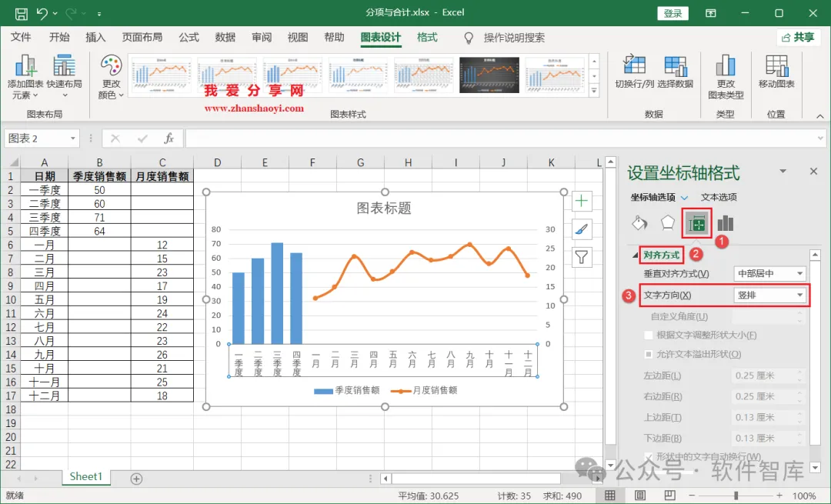Click the 月度销售额 legend entry
The image size is (831, 504).
(424, 391)
